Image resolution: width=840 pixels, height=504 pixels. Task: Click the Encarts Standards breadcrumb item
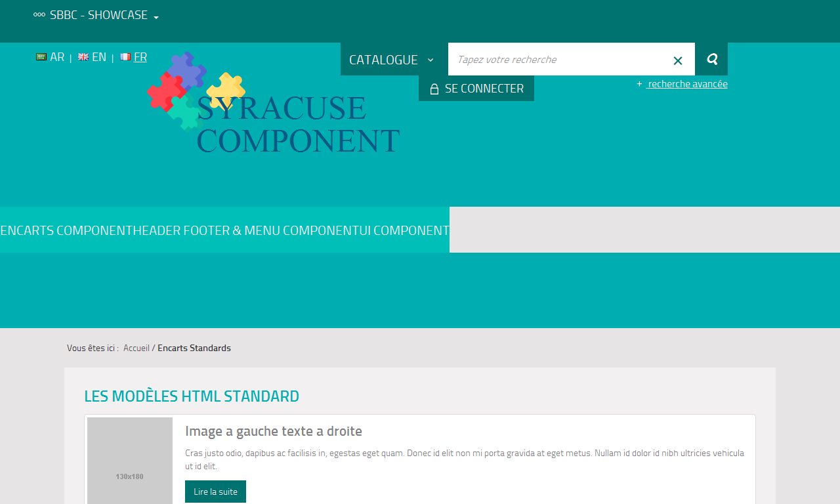(x=194, y=348)
